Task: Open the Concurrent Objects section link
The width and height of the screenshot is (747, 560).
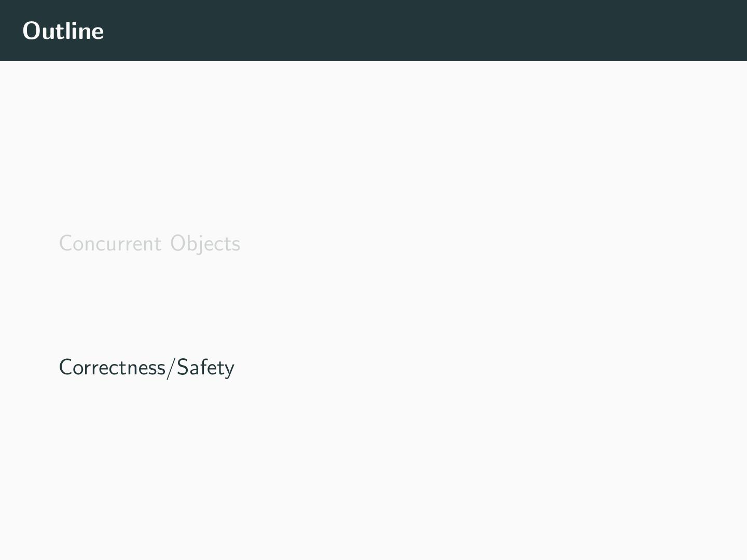Action: (x=149, y=244)
